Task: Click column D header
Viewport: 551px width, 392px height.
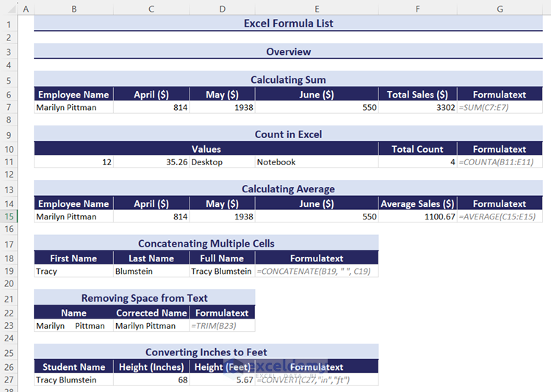Action: (x=222, y=9)
